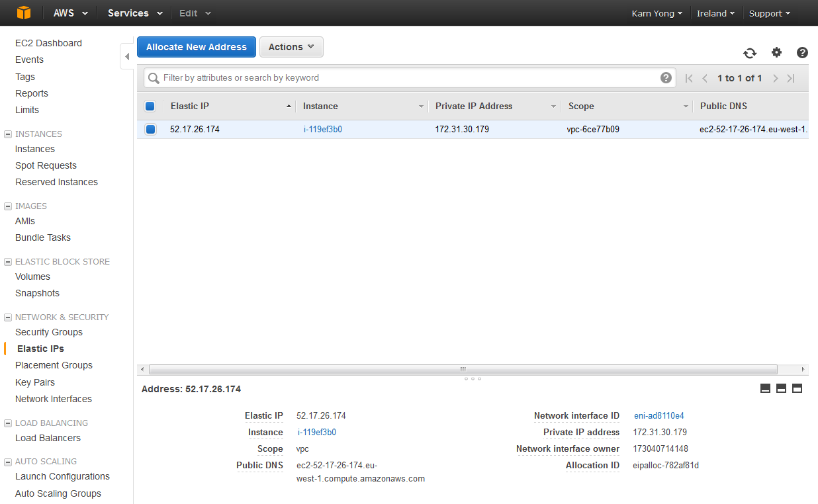Minimize the details pane layout icon
Screen dimensions: 818x504
[765, 388]
